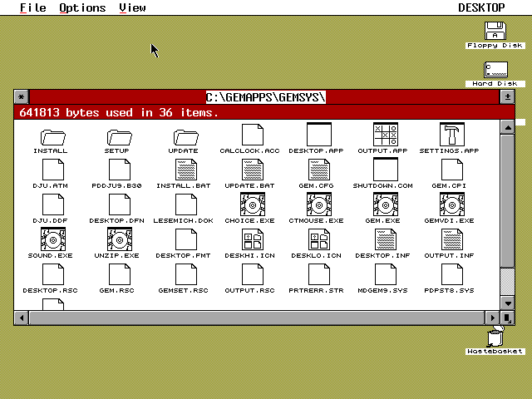Select the GEMSET.RSC resource file
Image resolution: width=532 pixels, height=399 pixels.
tap(186, 274)
